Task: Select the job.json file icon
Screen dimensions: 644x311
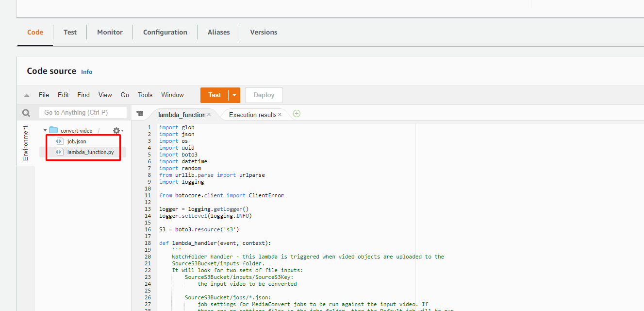Action: click(59, 141)
